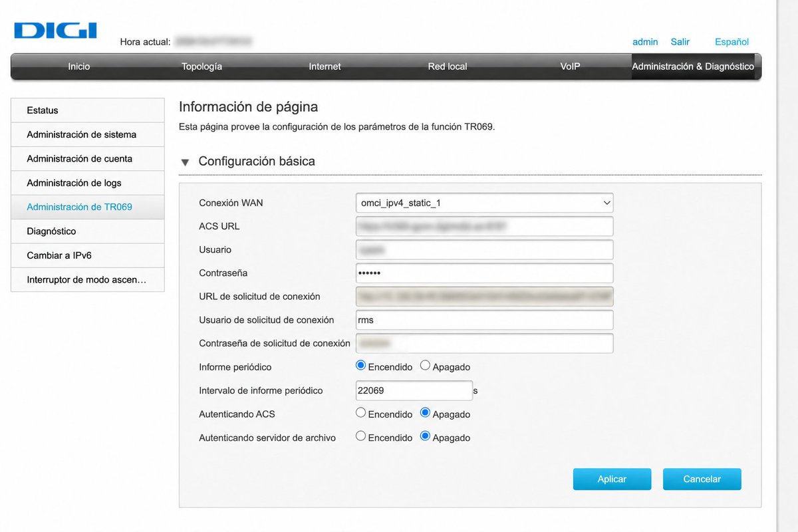Open the Conexión WAN dropdown

[x=485, y=203]
